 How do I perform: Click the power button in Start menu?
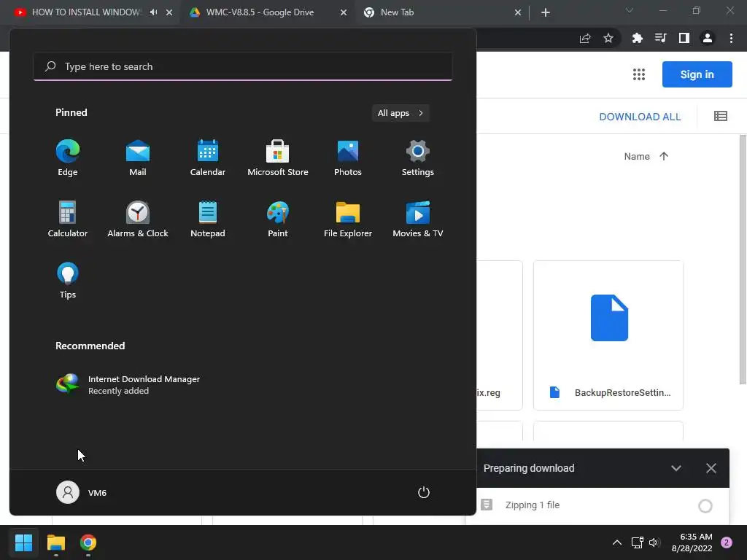coord(424,492)
